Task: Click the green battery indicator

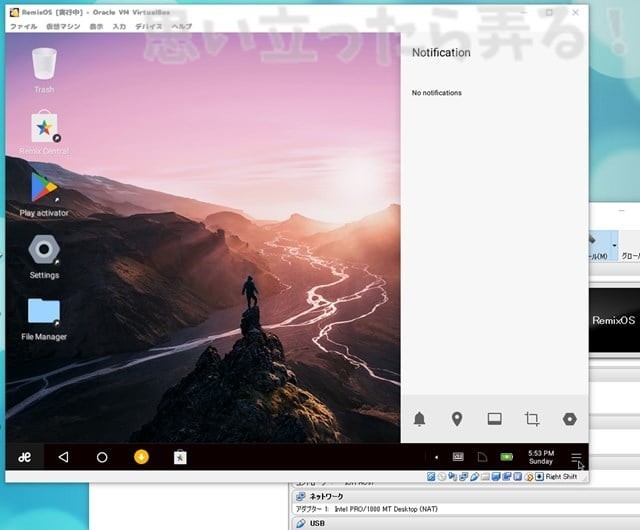Action: tap(507, 457)
